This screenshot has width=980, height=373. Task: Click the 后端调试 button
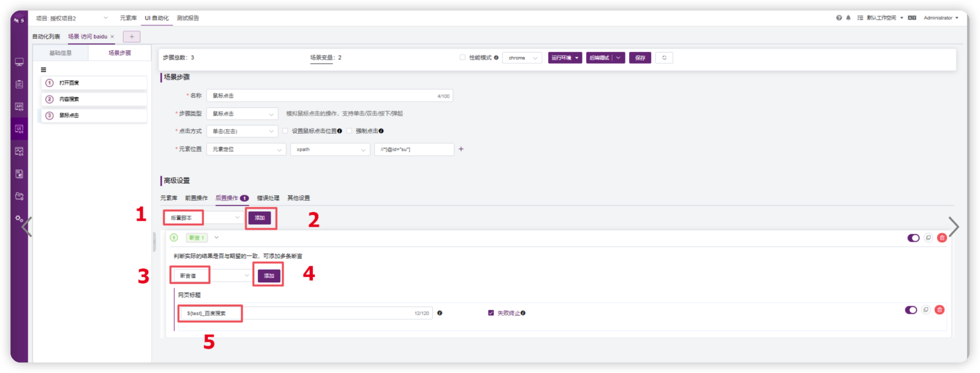600,58
